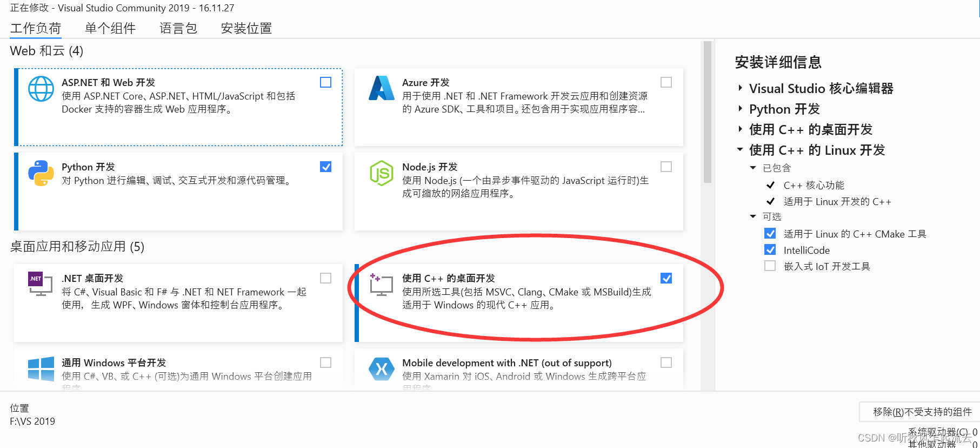
Task: Check the 通用 Windows 平台开发 checkbox
Action: tap(326, 363)
